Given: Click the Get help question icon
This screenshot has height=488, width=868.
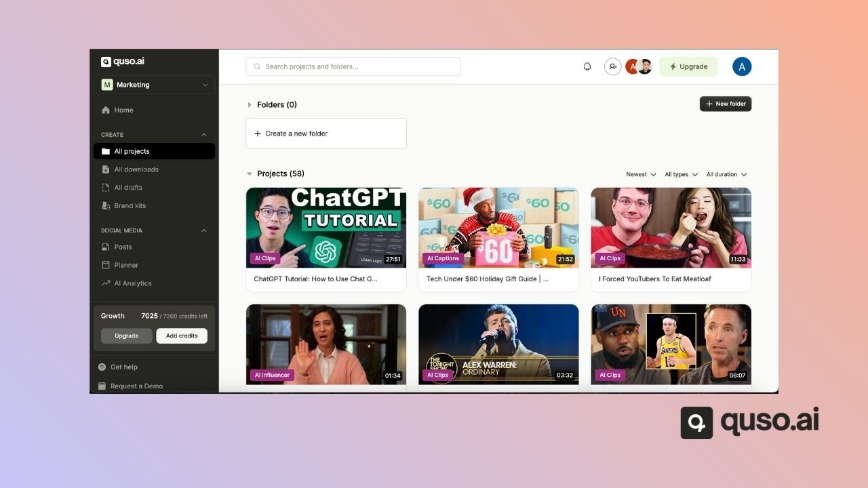Looking at the screenshot, I should pyautogui.click(x=102, y=367).
